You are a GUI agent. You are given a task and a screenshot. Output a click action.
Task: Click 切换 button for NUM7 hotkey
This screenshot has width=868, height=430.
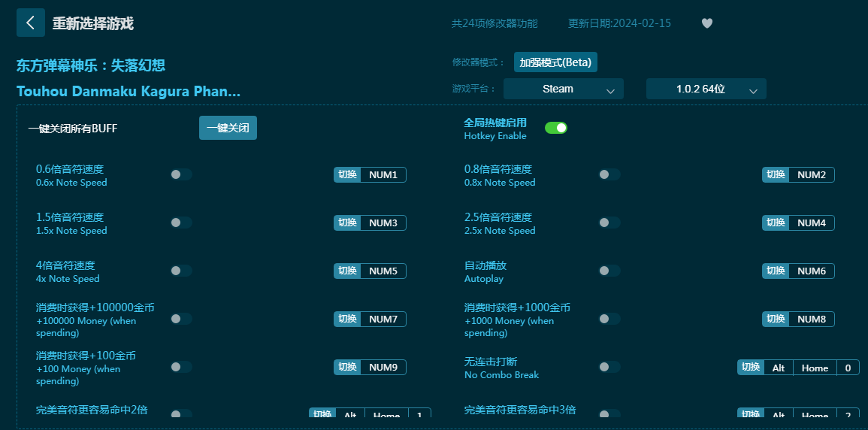click(x=347, y=319)
